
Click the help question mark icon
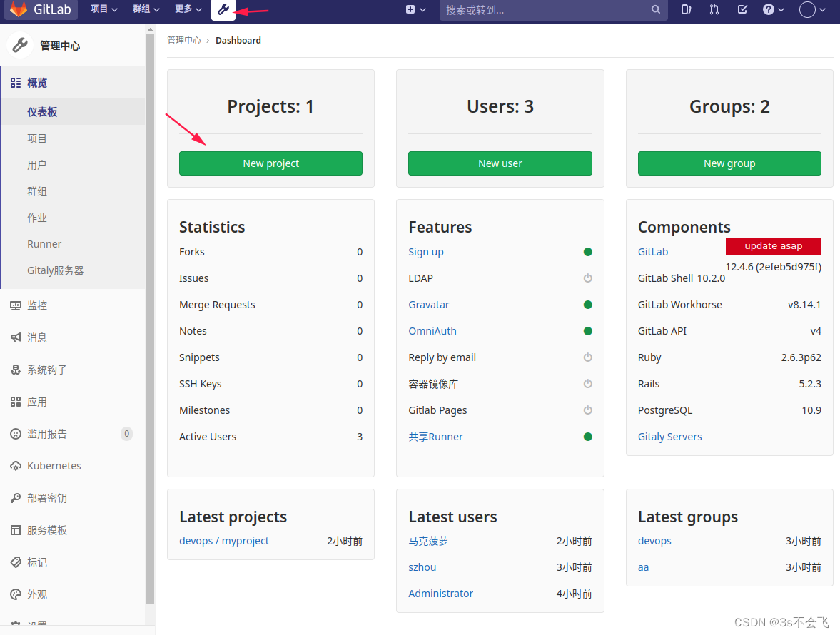tap(768, 10)
